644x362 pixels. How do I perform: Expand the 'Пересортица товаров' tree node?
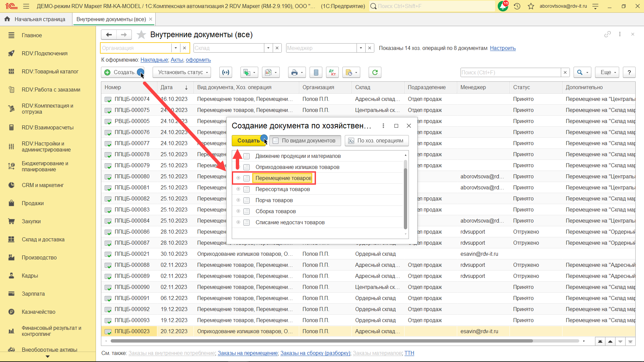(238, 189)
